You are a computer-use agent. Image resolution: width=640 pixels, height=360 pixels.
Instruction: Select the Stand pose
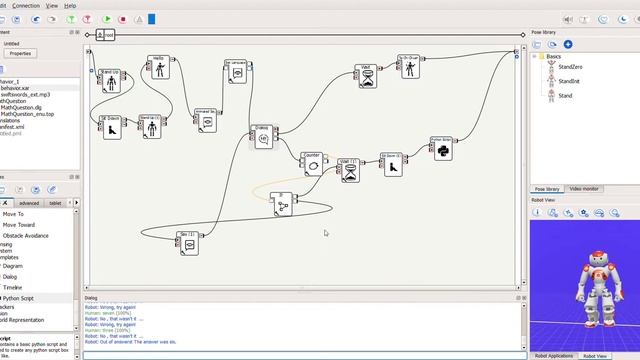tap(565, 96)
